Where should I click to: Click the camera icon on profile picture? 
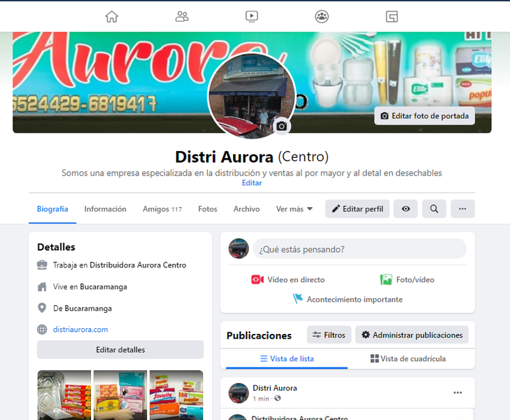(281, 126)
